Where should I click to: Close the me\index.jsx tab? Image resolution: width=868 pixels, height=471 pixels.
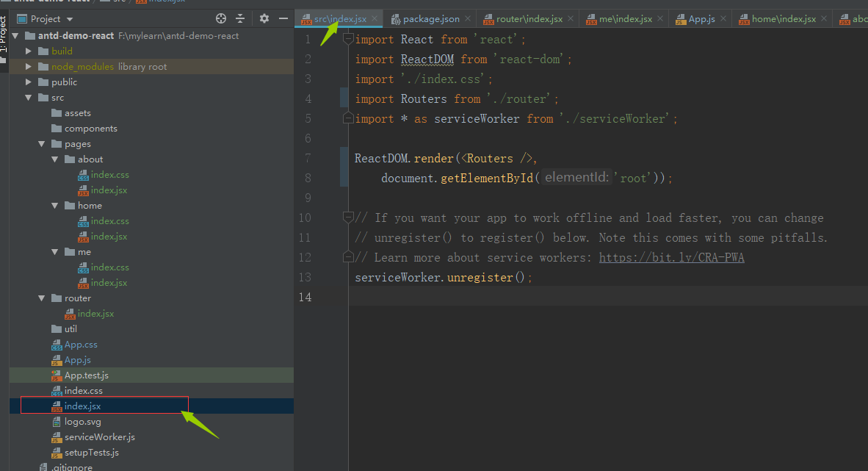660,19
